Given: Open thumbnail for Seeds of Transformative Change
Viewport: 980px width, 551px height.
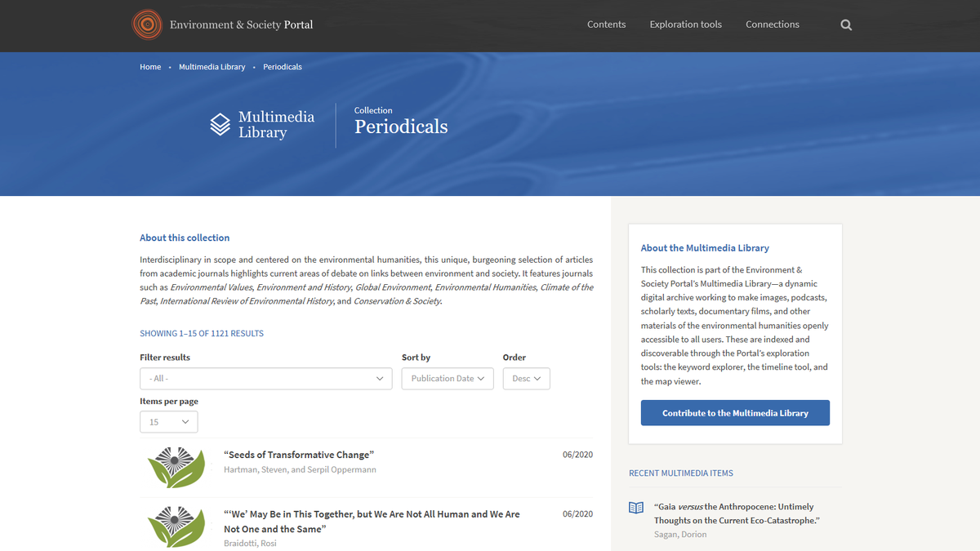Looking at the screenshot, I should click(x=176, y=467).
